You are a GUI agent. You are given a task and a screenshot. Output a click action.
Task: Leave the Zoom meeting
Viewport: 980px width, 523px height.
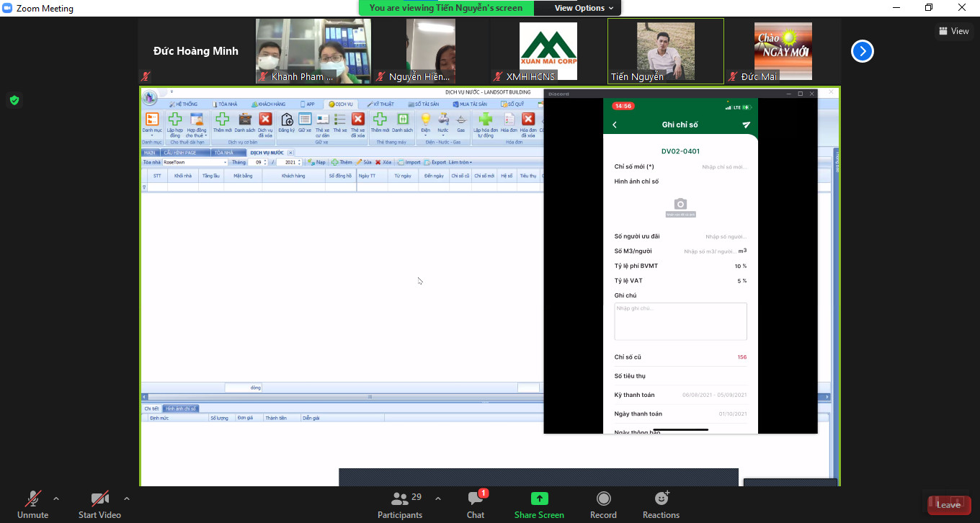pyautogui.click(x=948, y=504)
